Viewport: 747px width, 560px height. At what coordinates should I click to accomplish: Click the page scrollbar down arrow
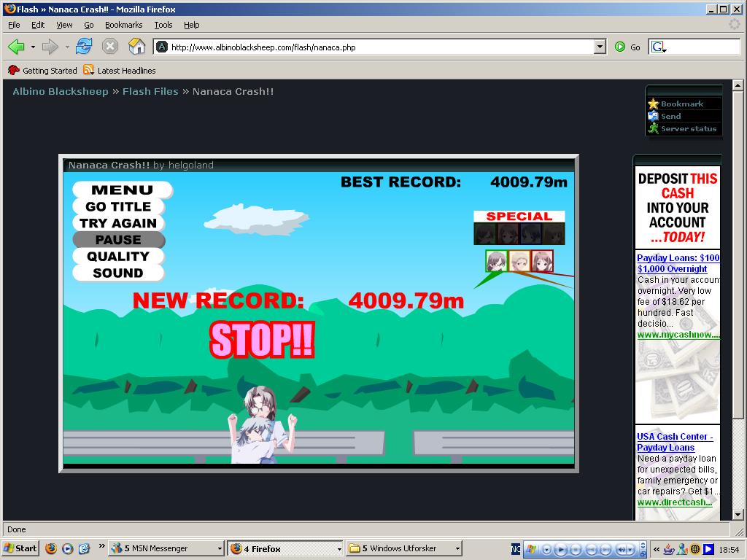click(738, 515)
